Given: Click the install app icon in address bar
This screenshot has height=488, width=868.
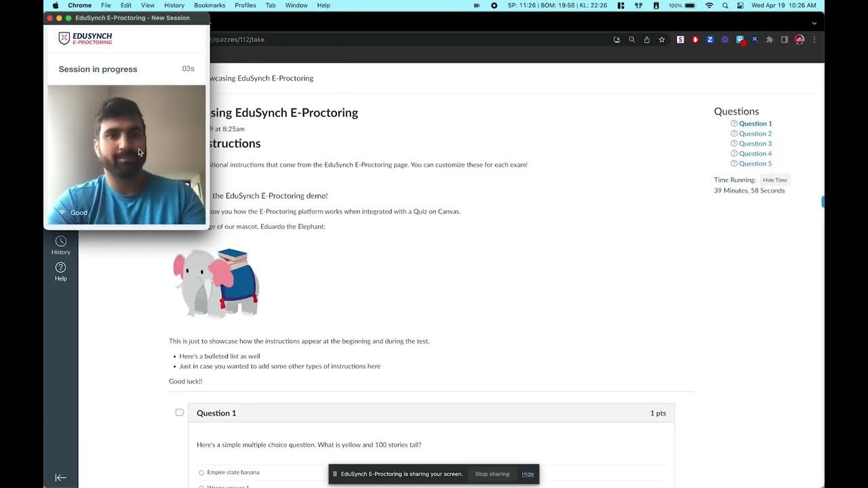Looking at the screenshot, I should [616, 39].
